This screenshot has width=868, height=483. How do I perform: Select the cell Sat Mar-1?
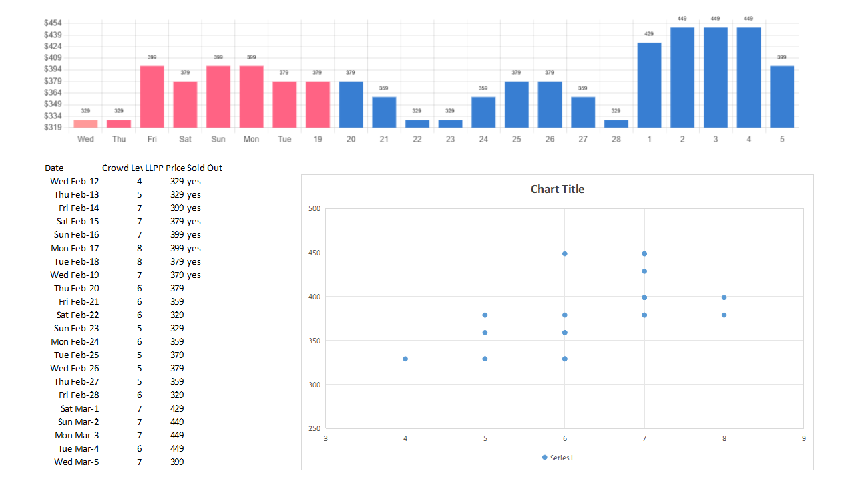[x=79, y=408]
